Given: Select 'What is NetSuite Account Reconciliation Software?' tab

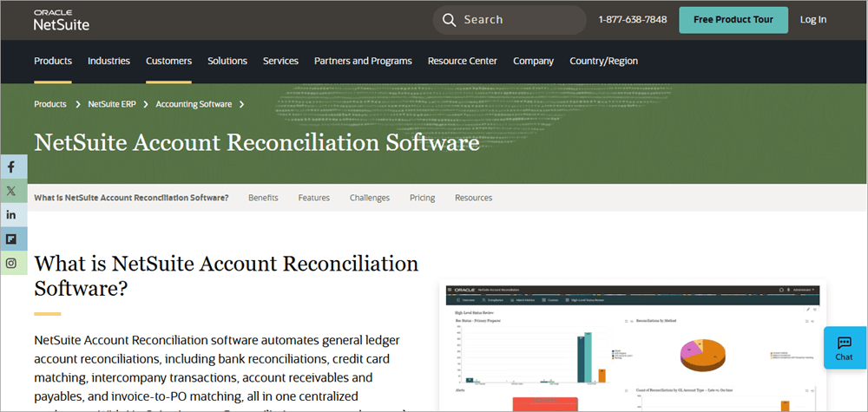Looking at the screenshot, I should [x=132, y=198].
